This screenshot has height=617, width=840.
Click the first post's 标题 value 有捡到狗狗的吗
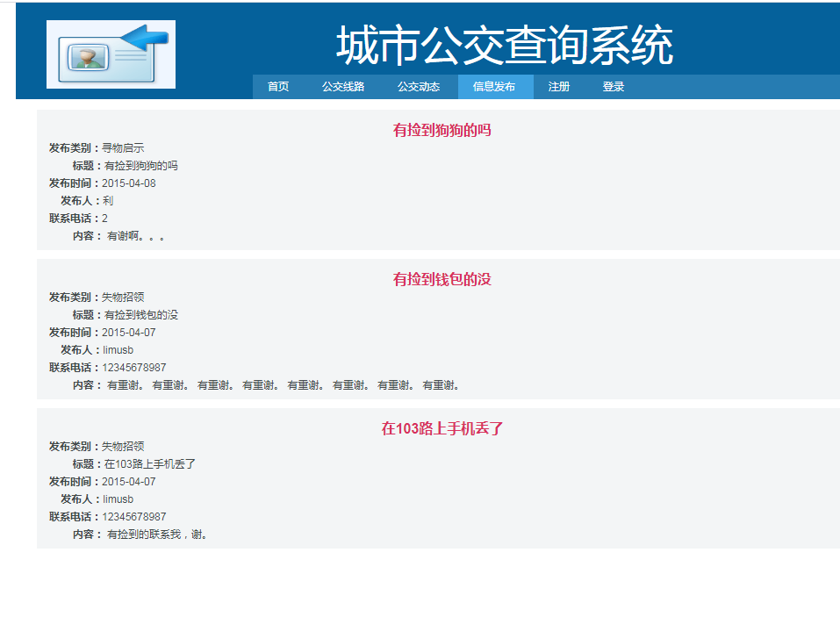click(141, 166)
